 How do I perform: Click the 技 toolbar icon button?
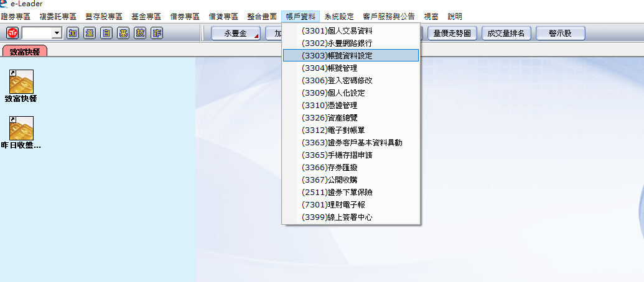click(140, 33)
